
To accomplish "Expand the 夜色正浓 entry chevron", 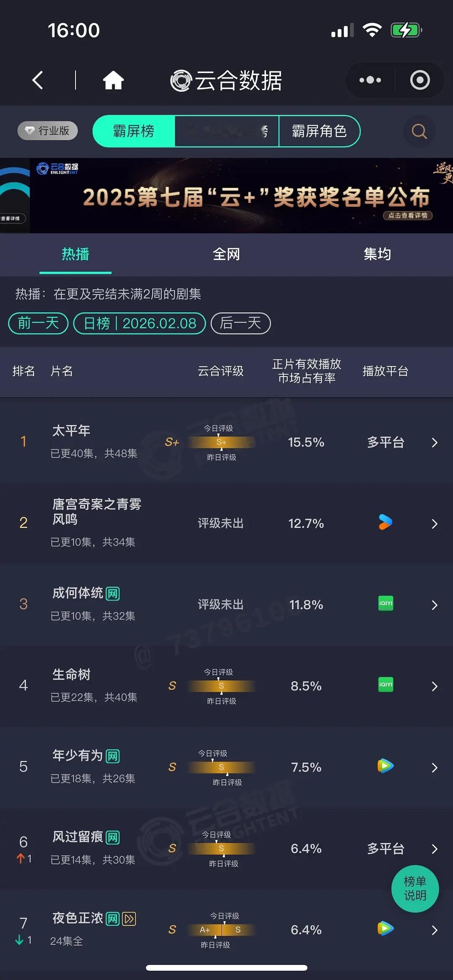I will pyautogui.click(x=435, y=931).
